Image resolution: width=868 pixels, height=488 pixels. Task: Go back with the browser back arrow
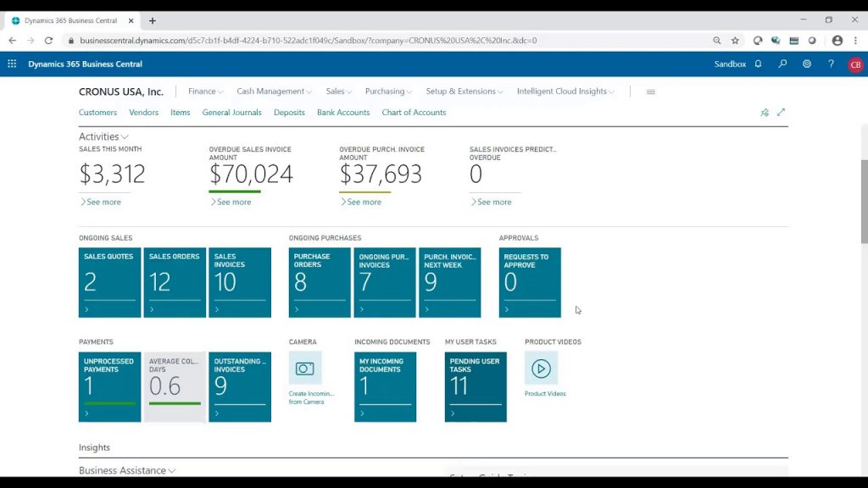12,41
